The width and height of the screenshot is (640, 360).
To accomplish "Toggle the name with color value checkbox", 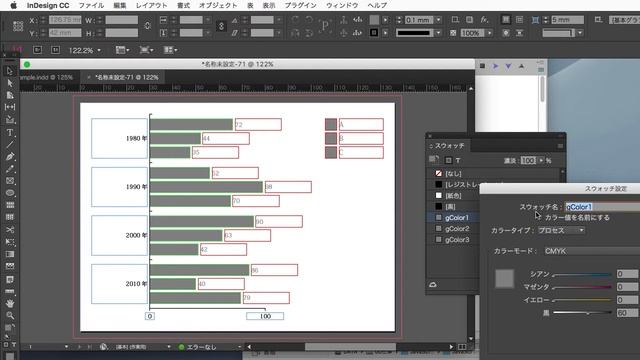I will point(538,218).
